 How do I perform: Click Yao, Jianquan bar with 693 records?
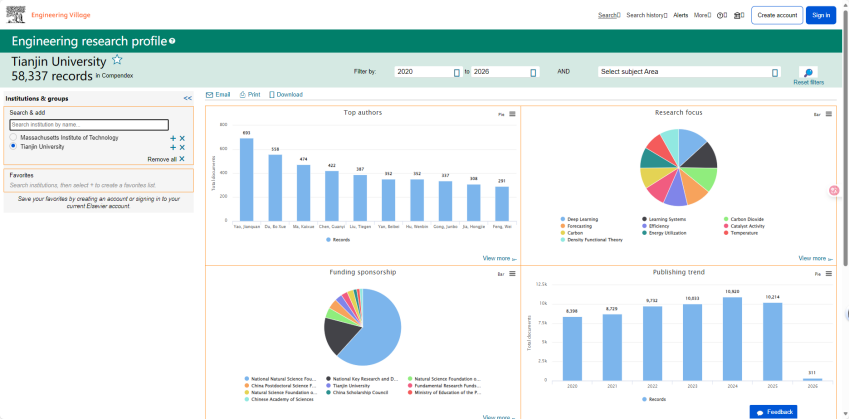click(x=246, y=180)
